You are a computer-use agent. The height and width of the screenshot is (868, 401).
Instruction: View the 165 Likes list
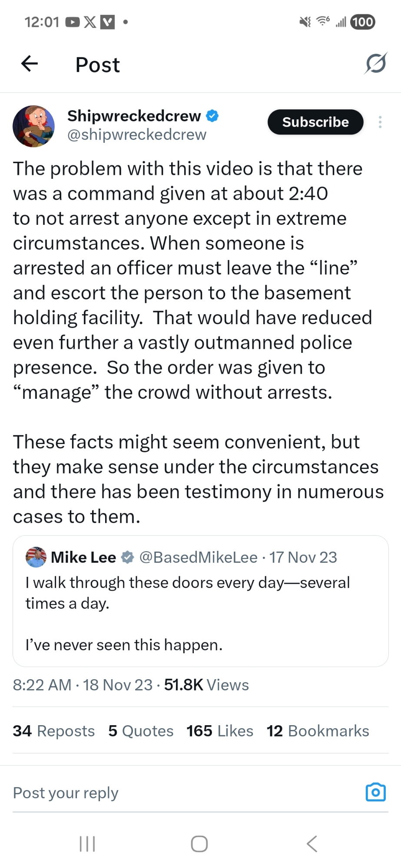click(219, 731)
